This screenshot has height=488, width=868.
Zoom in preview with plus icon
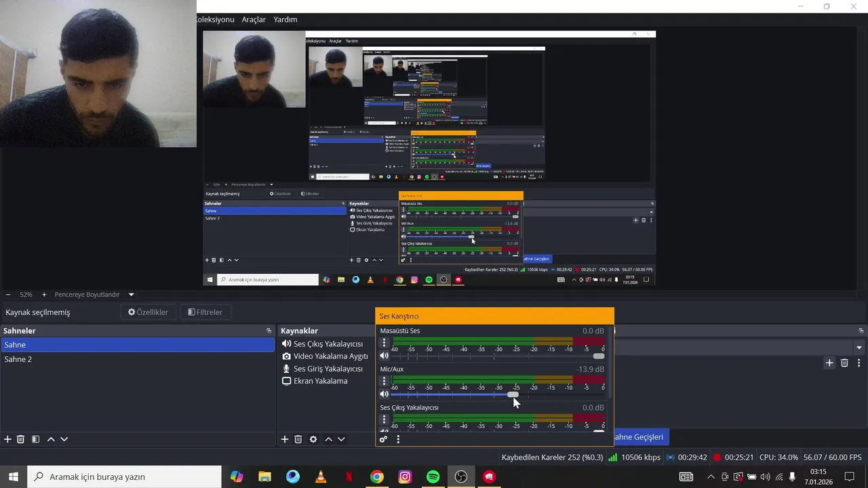click(x=44, y=295)
